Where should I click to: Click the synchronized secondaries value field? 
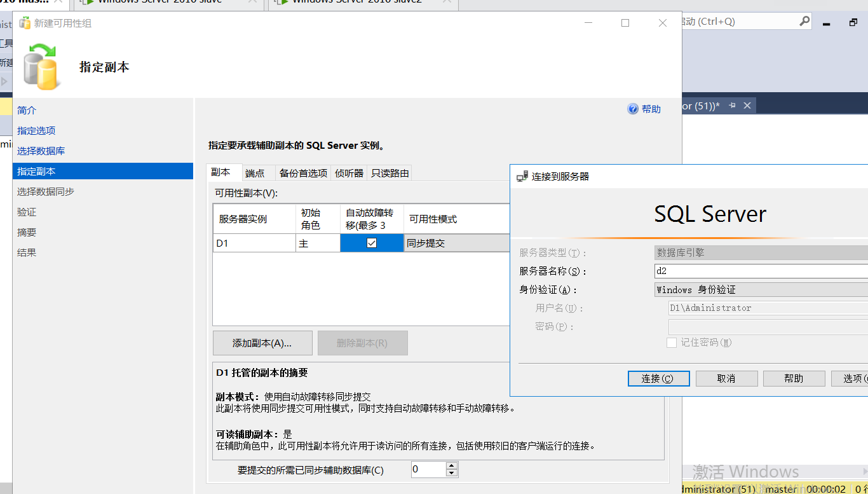point(428,470)
